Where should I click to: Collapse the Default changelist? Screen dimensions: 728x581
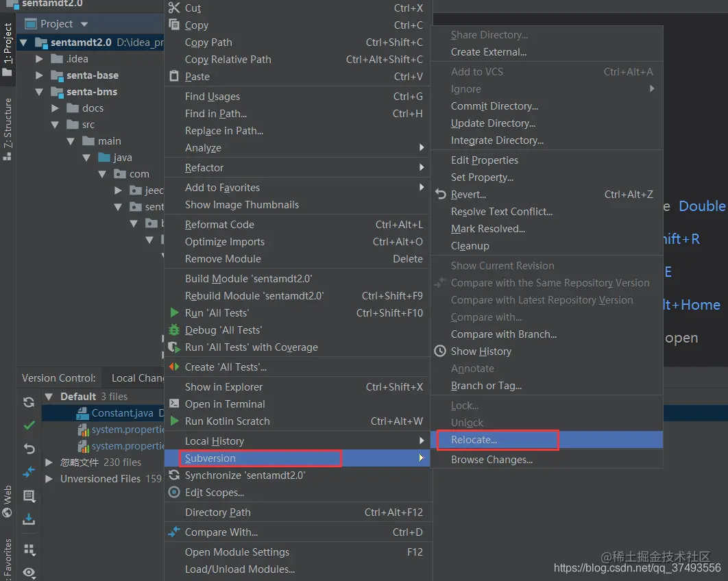pyautogui.click(x=49, y=397)
